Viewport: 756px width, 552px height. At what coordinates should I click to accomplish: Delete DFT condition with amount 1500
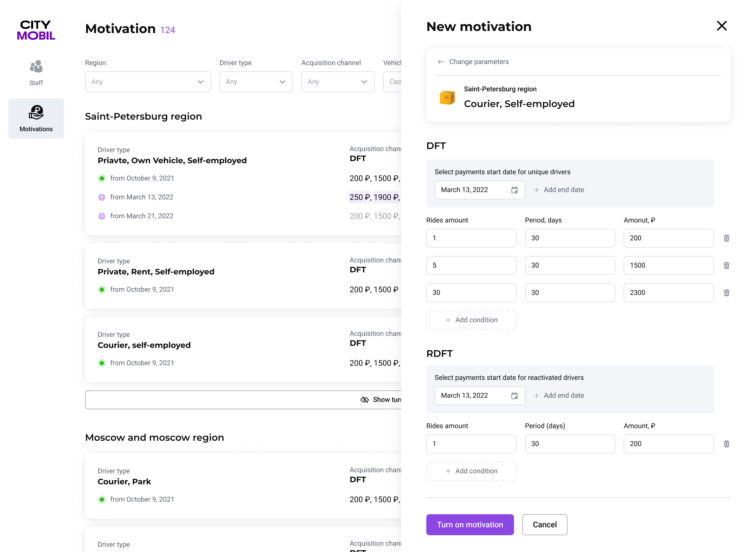pos(726,266)
